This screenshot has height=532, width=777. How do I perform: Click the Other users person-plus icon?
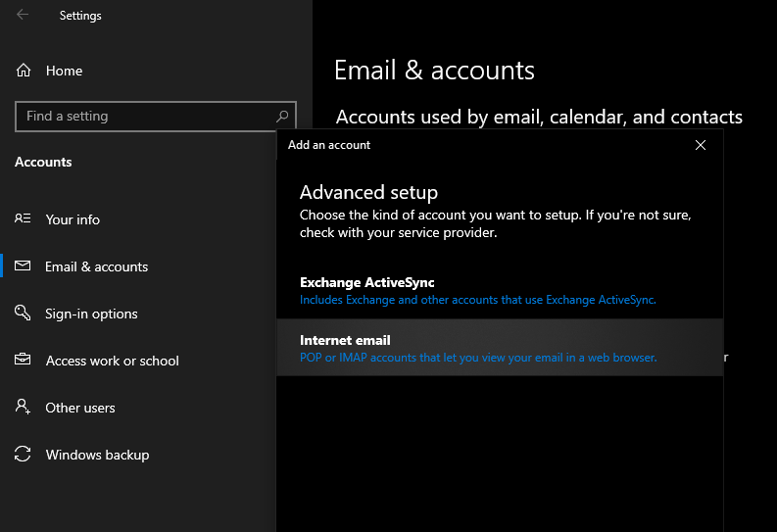pyautogui.click(x=23, y=407)
